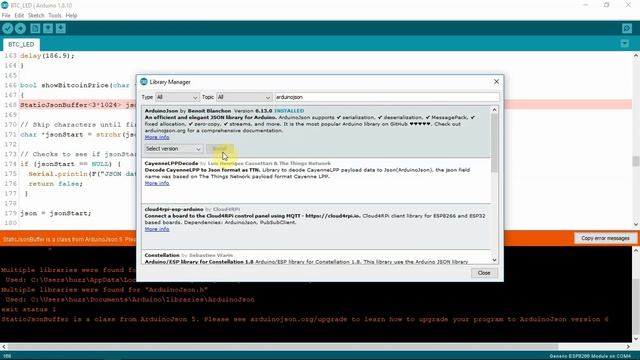Image resolution: width=640 pixels, height=360 pixels.
Task: Click the highlighted StaticJsonBuffer error line
Action: tap(78, 105)
